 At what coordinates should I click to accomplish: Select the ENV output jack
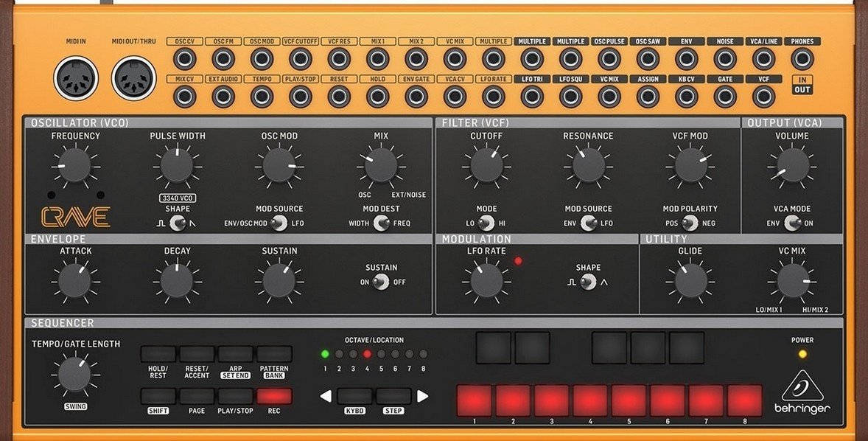point(687,59)
